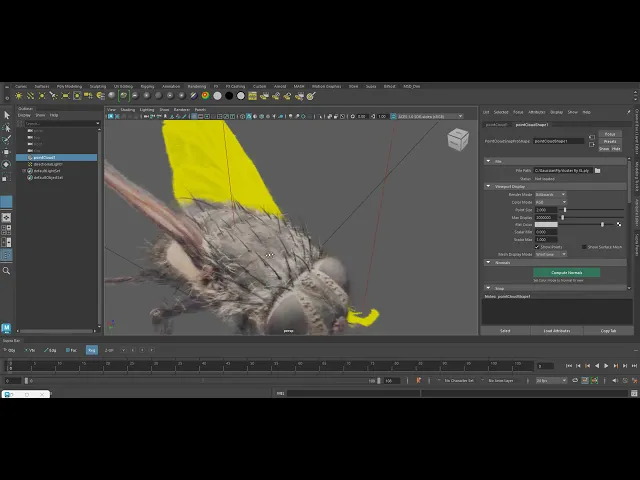Image resolution: width=640 pixels, height=480 pixels.
Task: Open the Mesh Display Mode dropdown
Action: (x=551, y=254)
